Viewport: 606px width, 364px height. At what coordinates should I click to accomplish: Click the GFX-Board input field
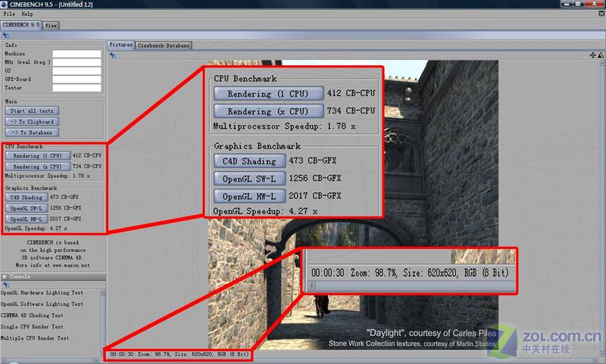point(77,79)
